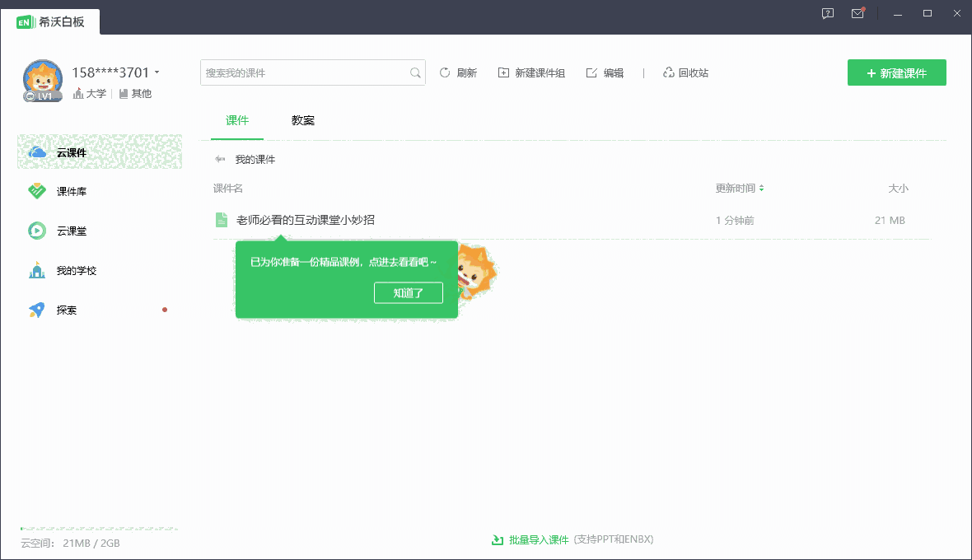972x560 pixels.
Task: Click the green 新建课件 button
Action: coord(896,72)
